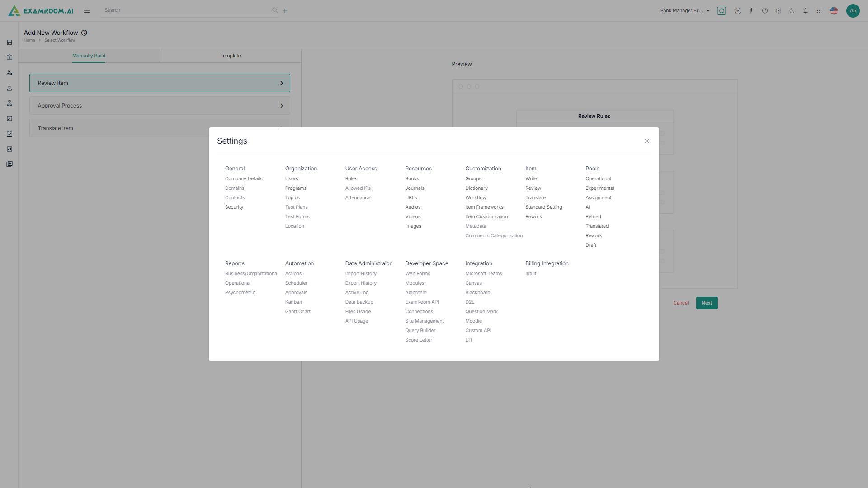
Task: Select the first circle indicator above Preview
Action: point(461,86)
